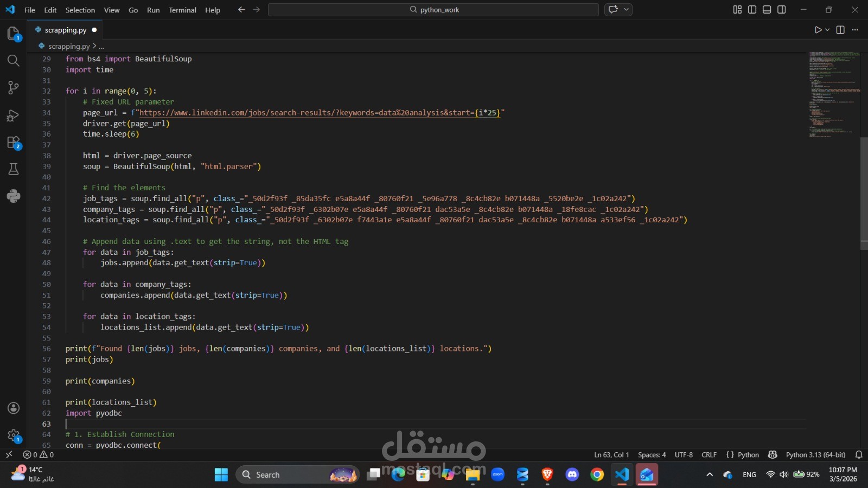Click the code minimap preview
The height and width of the screenshot is (488, 868).
[834, 95]
